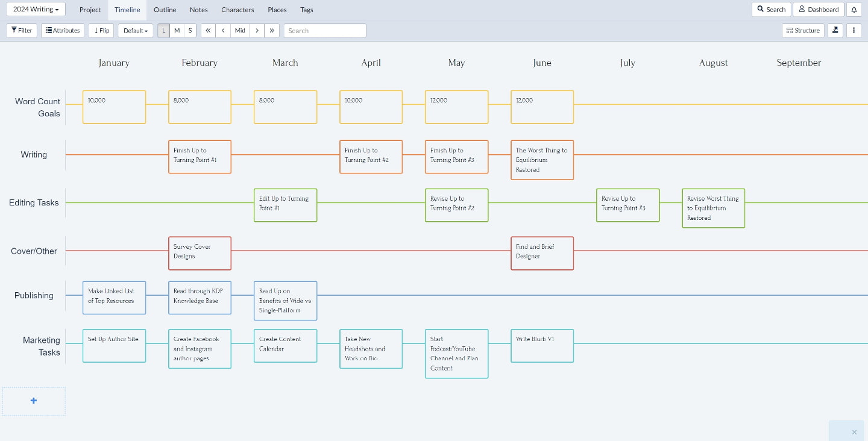Add a new plotline with the plus icon
The image size is (868, 441).
(x=34, y=401)
